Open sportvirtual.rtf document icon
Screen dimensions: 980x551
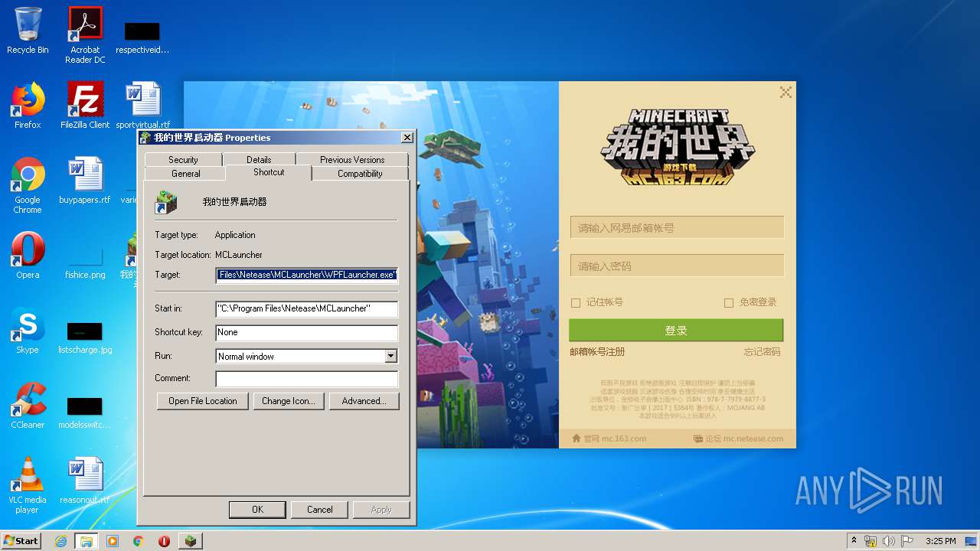pyautogui.click(x=143, y=106)
